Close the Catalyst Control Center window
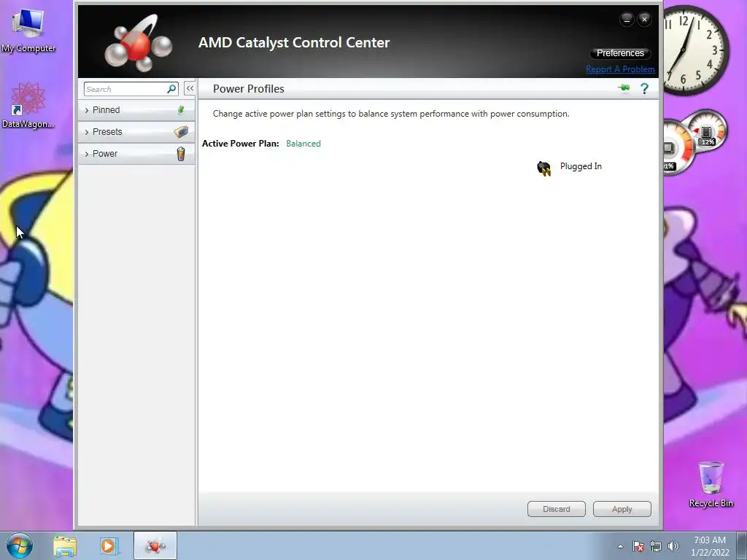 [644, 19]
